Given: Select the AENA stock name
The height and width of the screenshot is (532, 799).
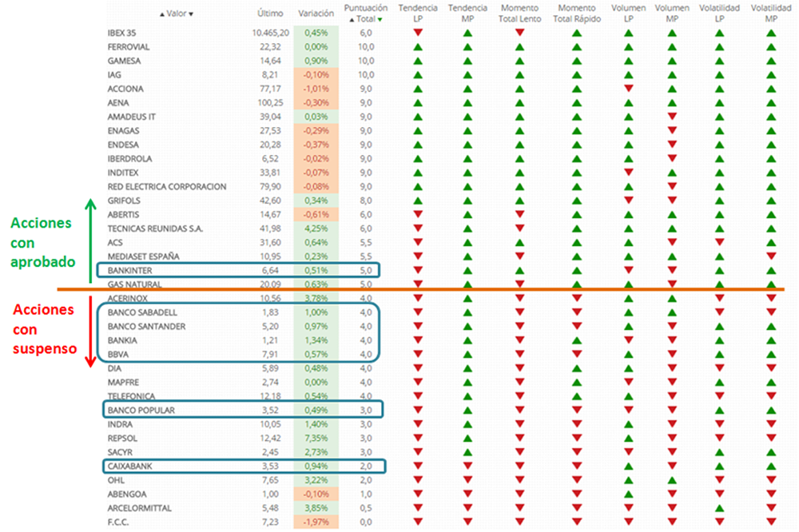Looking at the screenshot, I should click(x=118, y=102).
